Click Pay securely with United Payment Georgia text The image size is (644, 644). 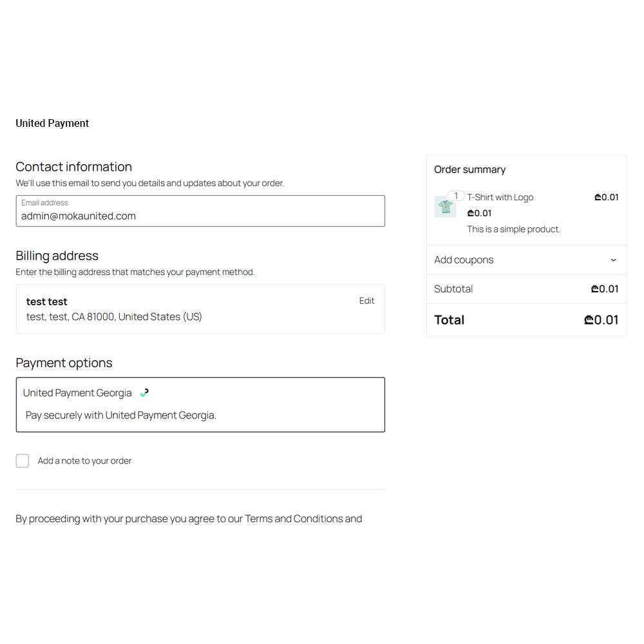pyautogui.click(x=120, y=415)
